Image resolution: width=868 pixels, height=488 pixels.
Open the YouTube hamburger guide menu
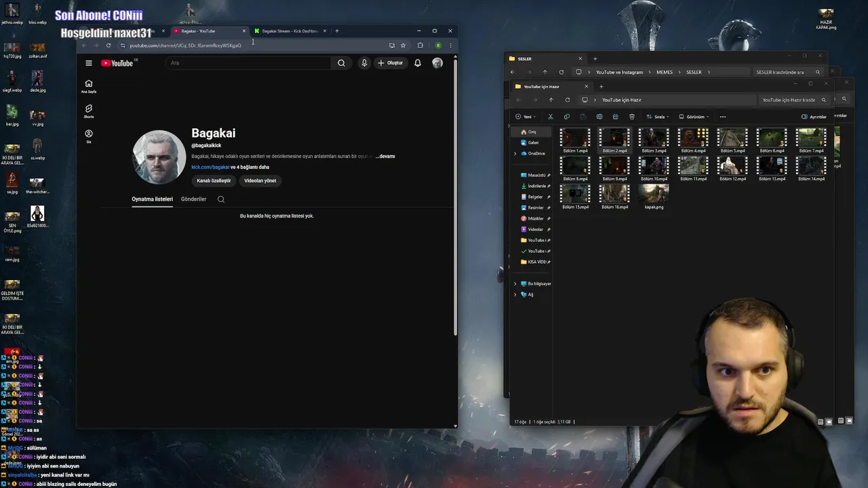[89, 63]
